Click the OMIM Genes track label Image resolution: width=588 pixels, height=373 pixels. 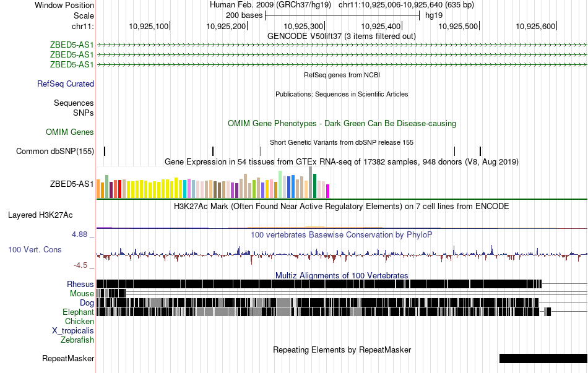click(70, 132)
